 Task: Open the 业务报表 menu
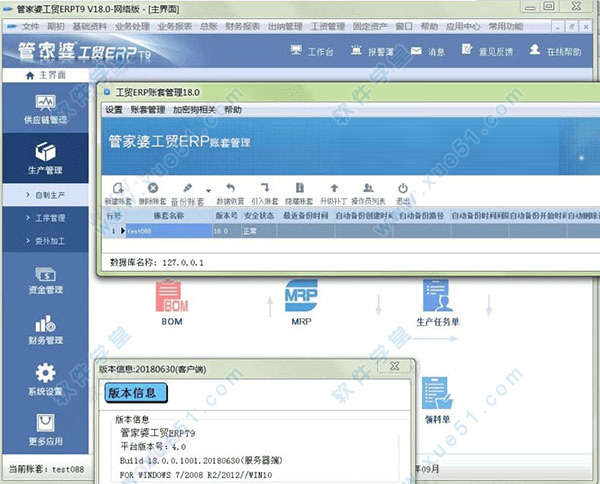(174, 26)
